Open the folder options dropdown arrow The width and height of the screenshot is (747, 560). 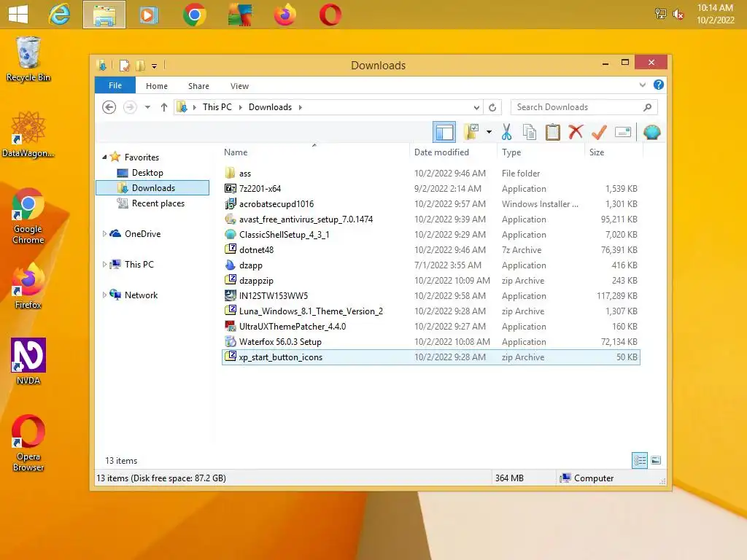click(x=489, y=132)
